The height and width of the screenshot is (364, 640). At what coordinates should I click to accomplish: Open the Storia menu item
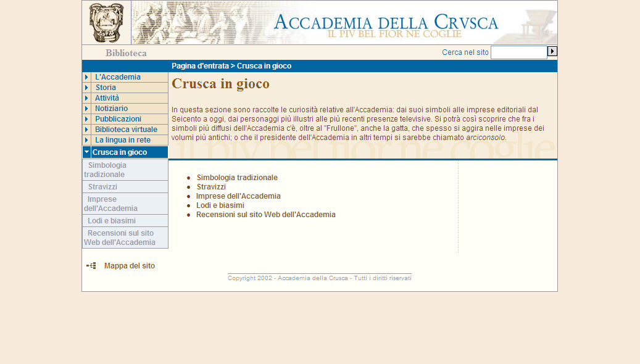pyautogui.click(x=106, y=88)
